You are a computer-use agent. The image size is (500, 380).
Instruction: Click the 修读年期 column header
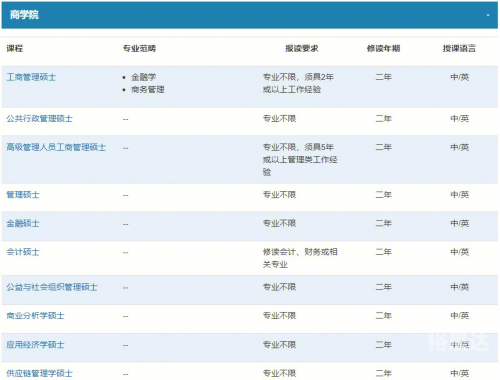[383, 48]
